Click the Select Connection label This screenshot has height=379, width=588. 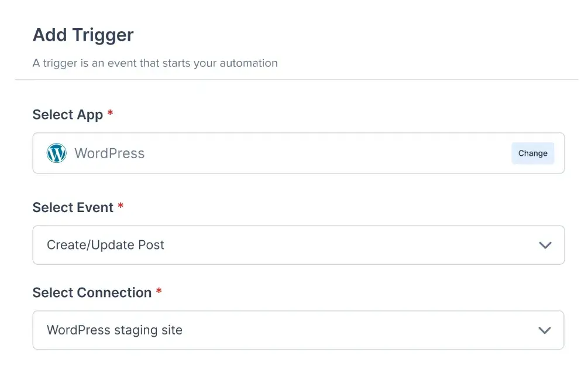[92, 292]
